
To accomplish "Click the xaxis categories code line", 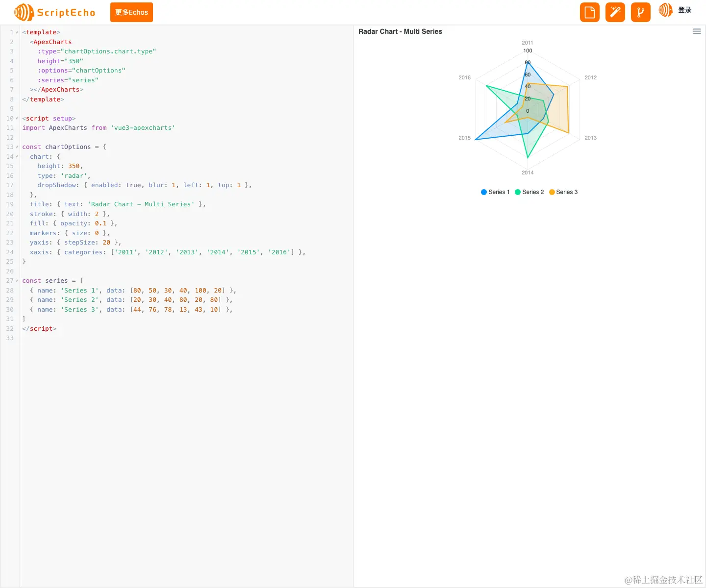I will (168, 252).
